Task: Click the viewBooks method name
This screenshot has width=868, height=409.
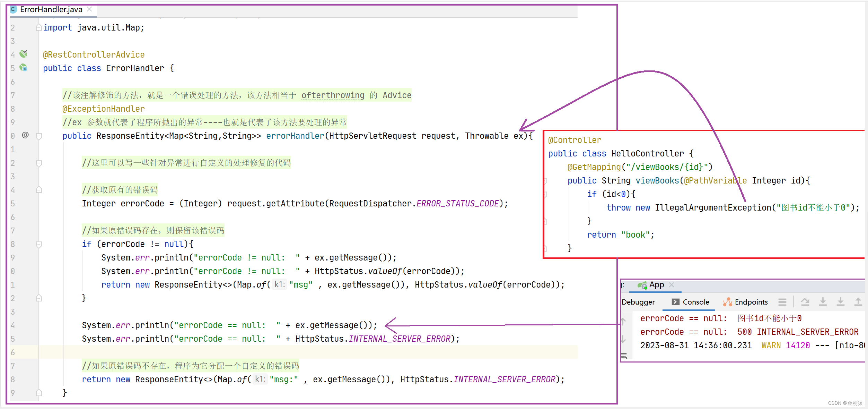Action: [657, 181]
